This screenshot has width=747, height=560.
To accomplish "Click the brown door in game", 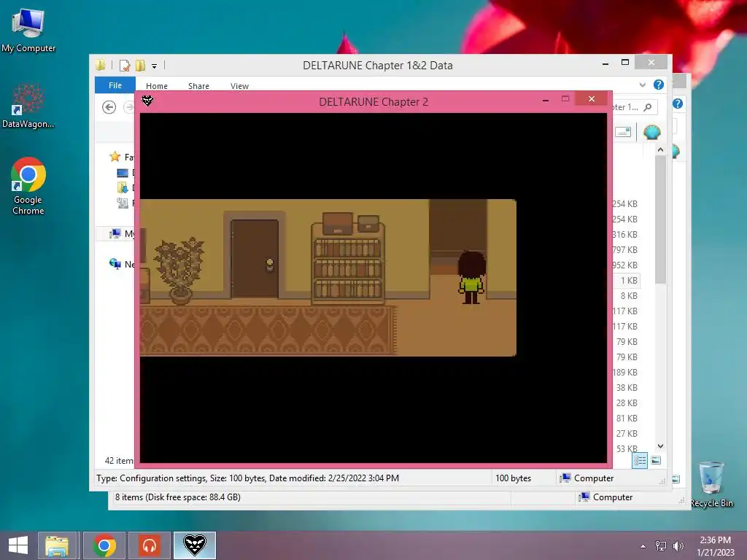I will click(x=255, y=259).
